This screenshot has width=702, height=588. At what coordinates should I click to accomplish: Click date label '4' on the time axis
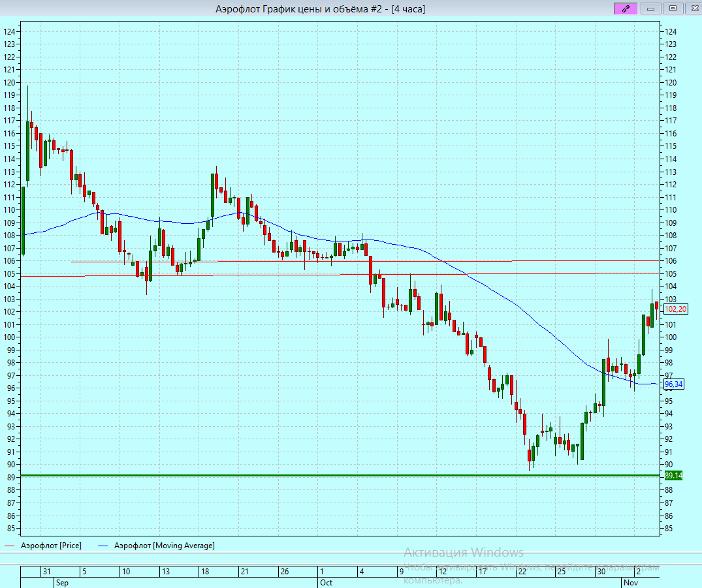362,572
